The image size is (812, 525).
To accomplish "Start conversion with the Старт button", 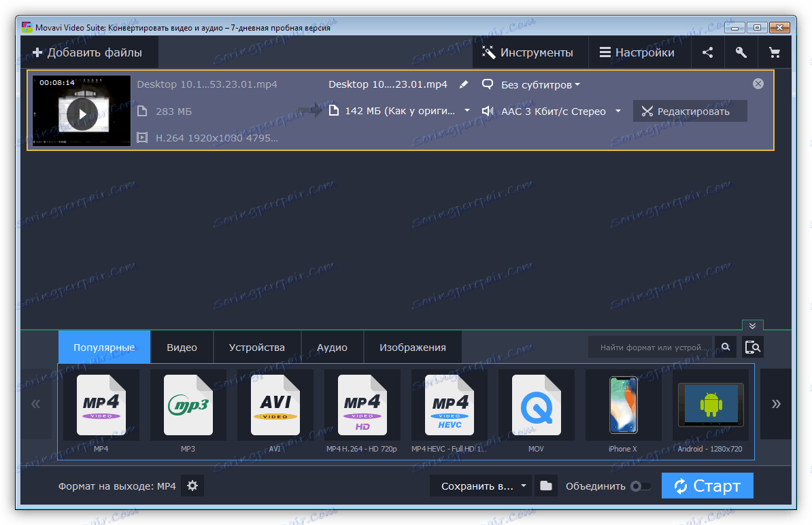I will [x=707, y=486].
